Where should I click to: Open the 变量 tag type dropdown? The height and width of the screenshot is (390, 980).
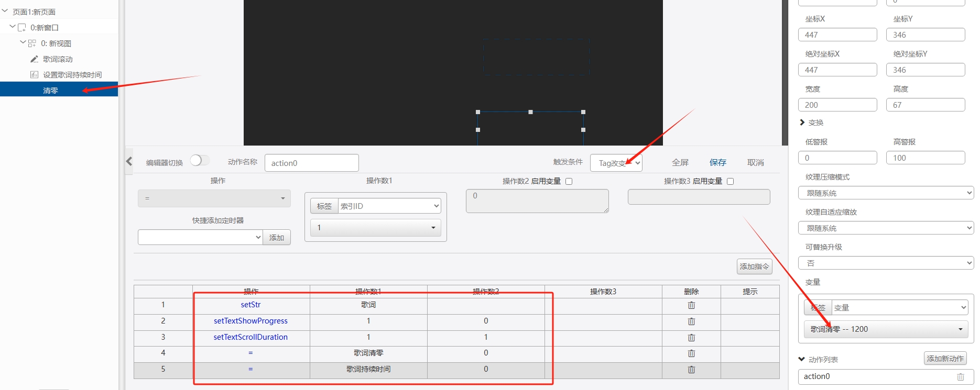[899, 308]
